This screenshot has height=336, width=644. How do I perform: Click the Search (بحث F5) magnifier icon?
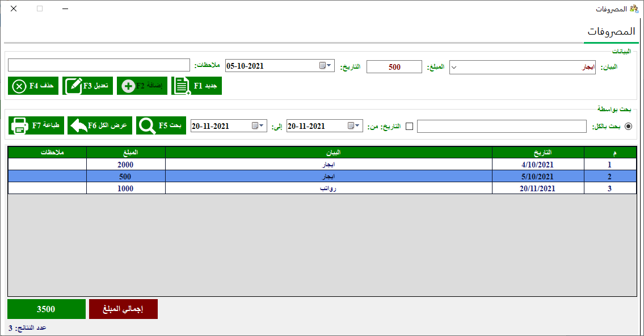click(147, 125)
